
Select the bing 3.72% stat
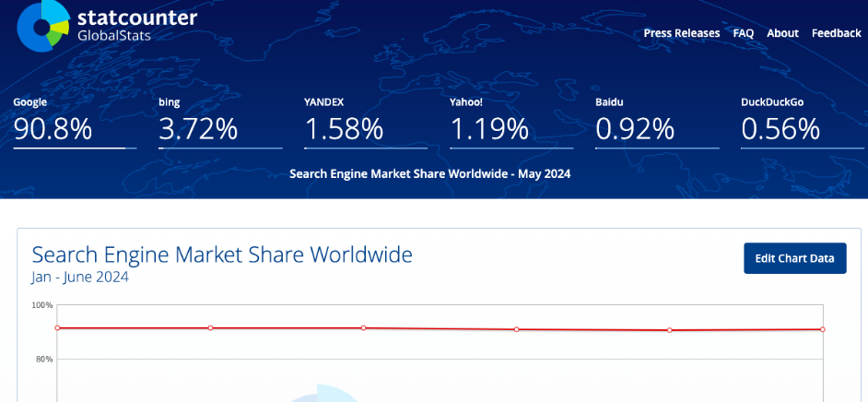198,129
